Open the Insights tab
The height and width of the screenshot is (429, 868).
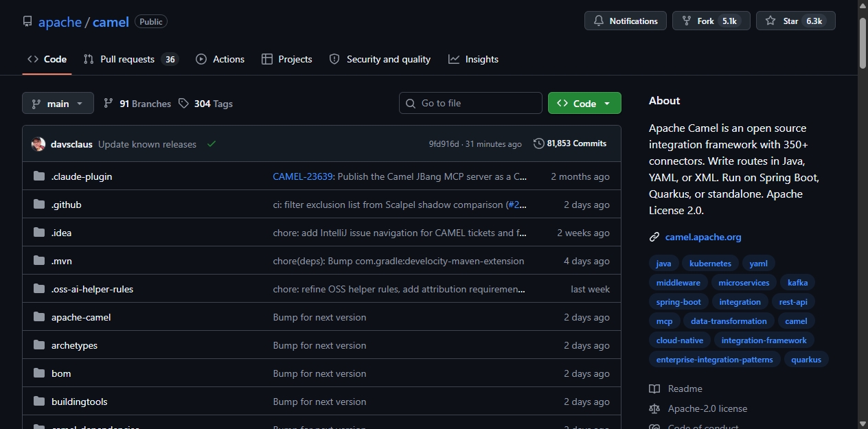(x=473, y=60)
